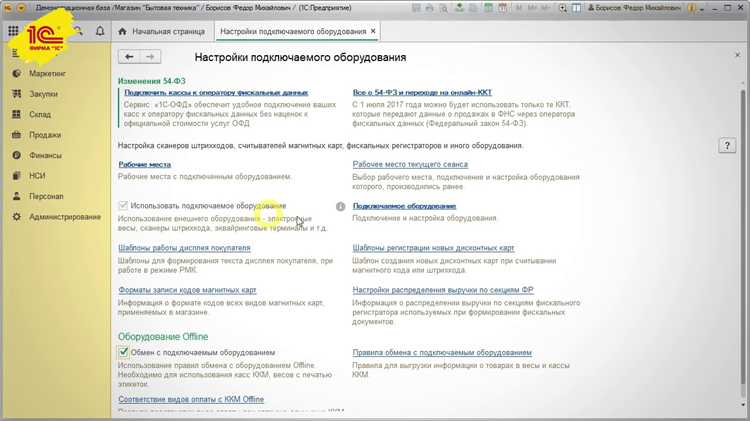The width and height of the screenshot is (750, 421).
Task: Click the window layout icon next to zoom
Action: tap(577, 8)
